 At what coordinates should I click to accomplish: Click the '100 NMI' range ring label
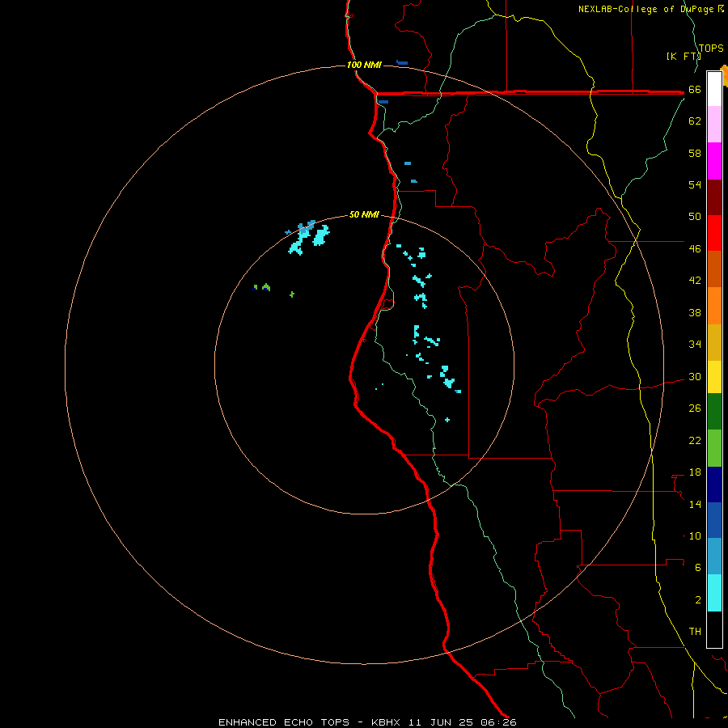[x=364, y=65]
